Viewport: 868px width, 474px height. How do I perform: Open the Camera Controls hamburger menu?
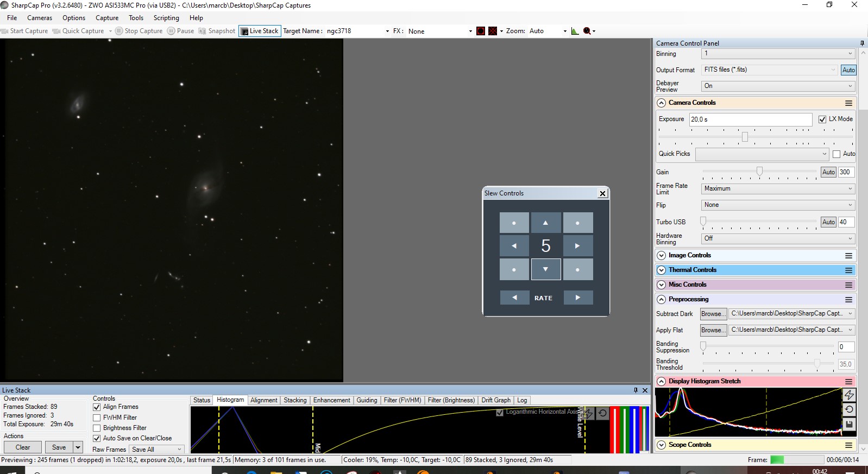pyautogui.click(x=848, y=103)
